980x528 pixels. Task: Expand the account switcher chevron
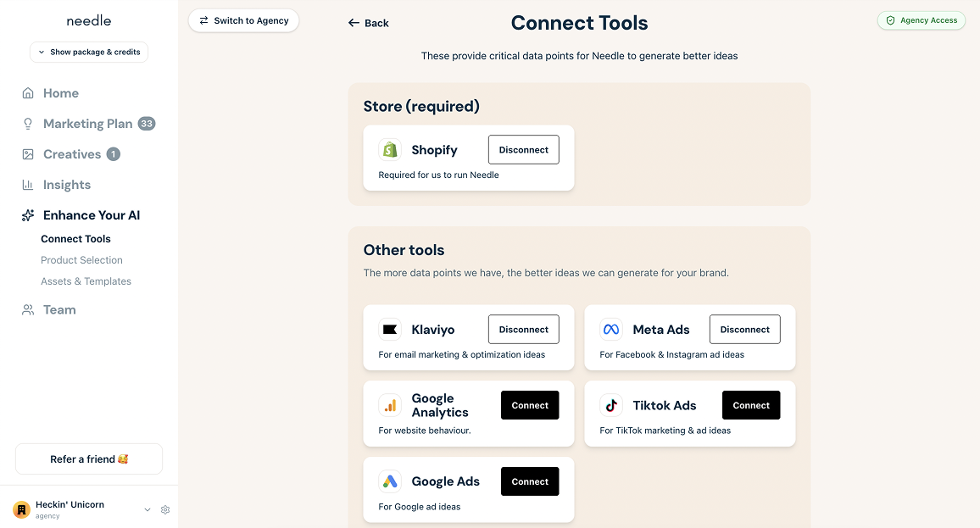[148, 510]
